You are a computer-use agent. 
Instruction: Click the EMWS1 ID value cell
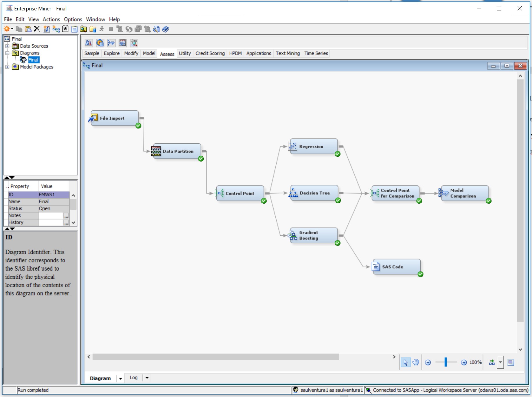54,195
